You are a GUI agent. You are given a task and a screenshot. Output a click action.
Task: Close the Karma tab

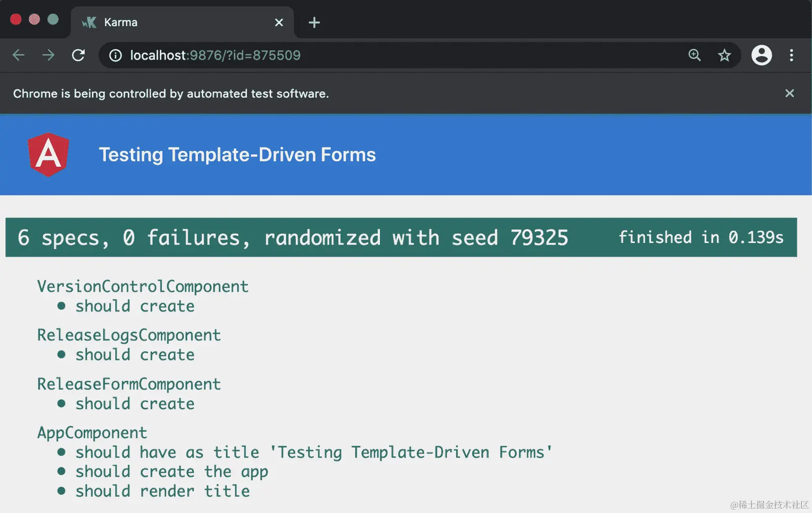coord(279,23)
